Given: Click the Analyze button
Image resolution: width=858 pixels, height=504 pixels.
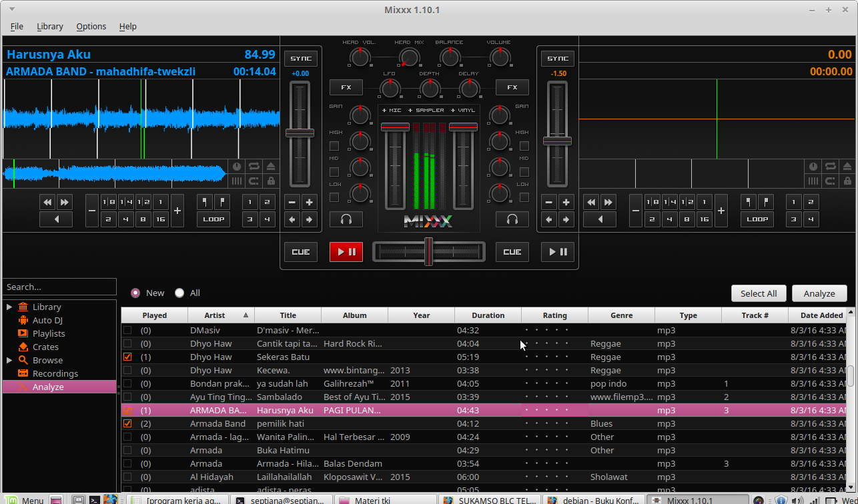Looking at the screenshot, I should (x=819, y=293).
